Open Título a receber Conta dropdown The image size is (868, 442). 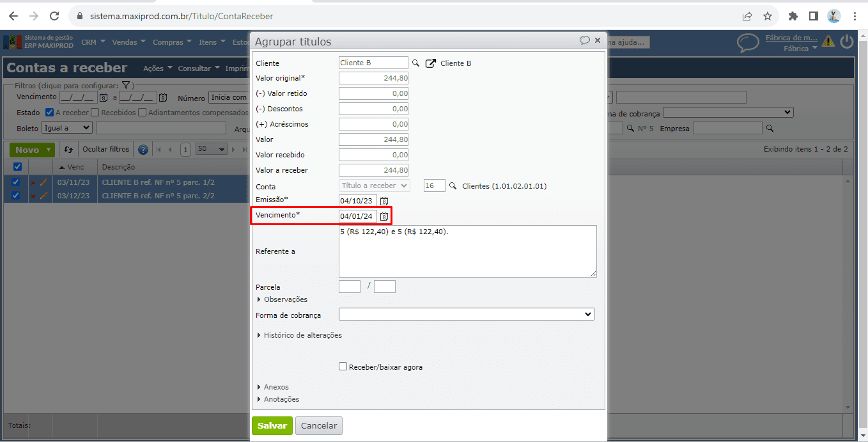pyautogui.click(x=375, y=185)
